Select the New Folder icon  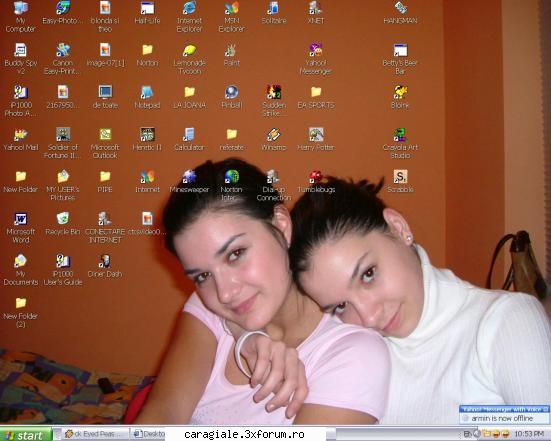(20, 182)
